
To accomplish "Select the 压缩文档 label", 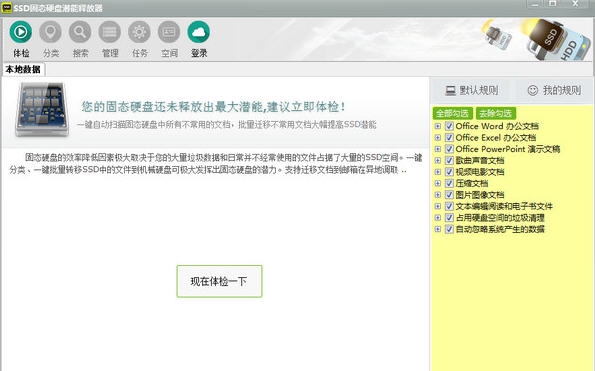I will 472,183.
